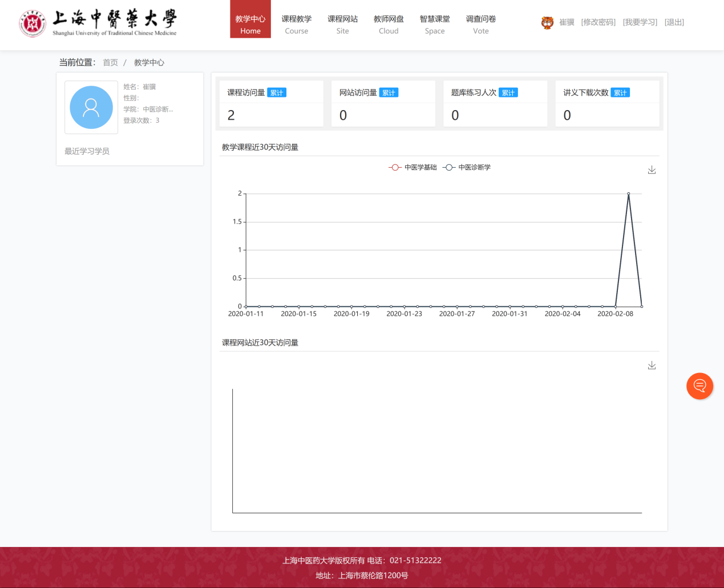Toggle the 中医学基础 legend series

point(412,167)
